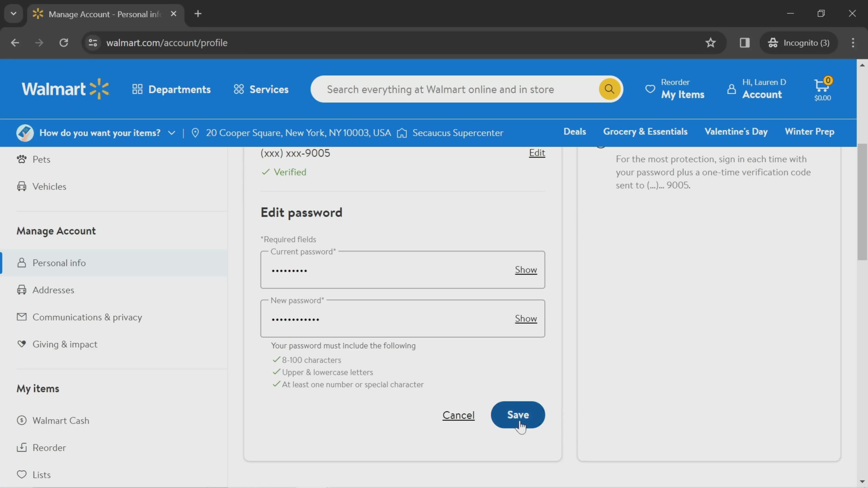
Task: Click the Giving & impact heart icon
Action: click(21, 344)
